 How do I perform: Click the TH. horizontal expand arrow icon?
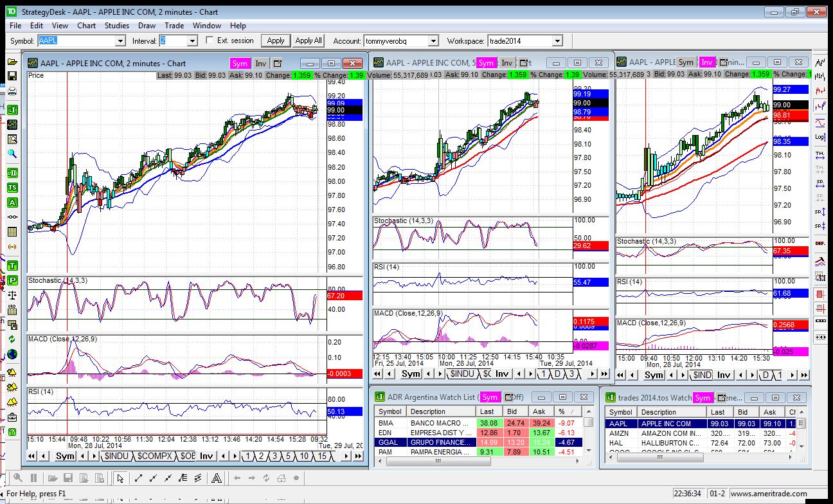click(820, 155)
